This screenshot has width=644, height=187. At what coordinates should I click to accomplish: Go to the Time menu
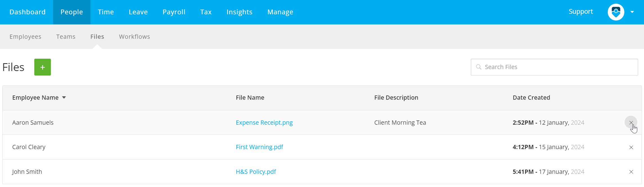pos(106,12)
